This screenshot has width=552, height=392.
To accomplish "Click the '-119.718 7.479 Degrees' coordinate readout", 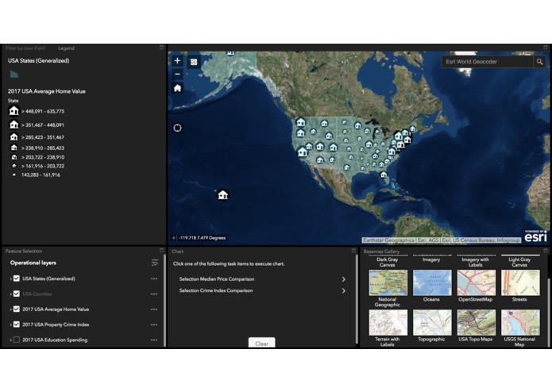I will pyautogui.click(x=202, y=238).
